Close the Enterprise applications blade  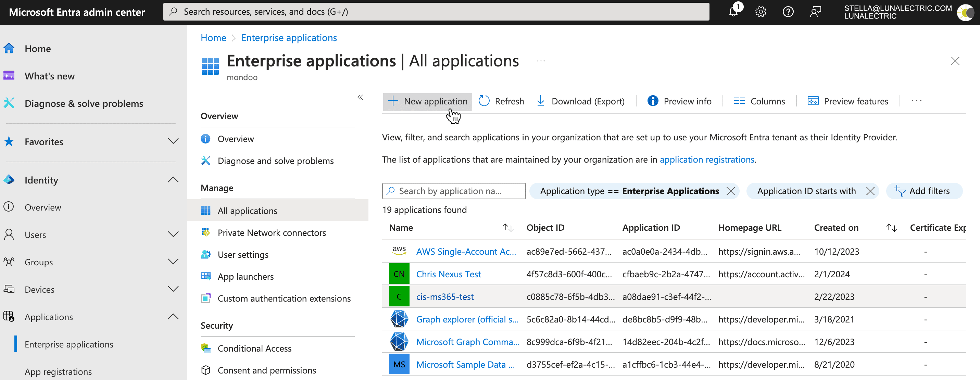point(955,61)
